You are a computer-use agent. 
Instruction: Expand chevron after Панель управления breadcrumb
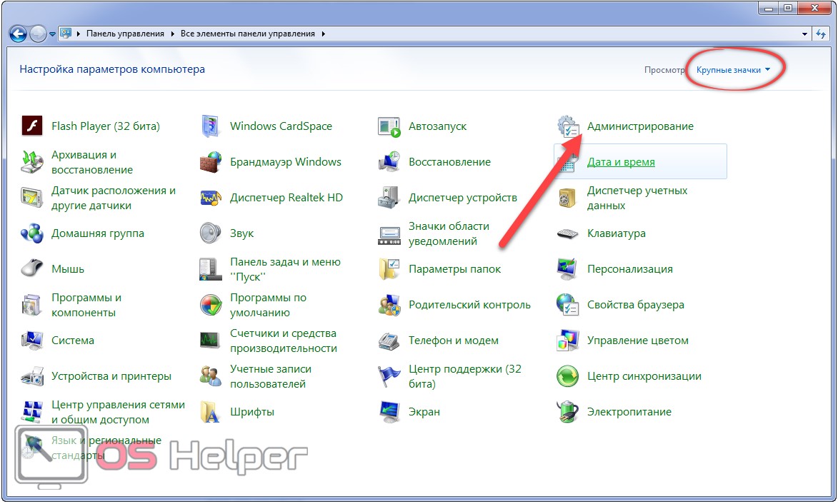pyautogui.click(x=173, y=34)
